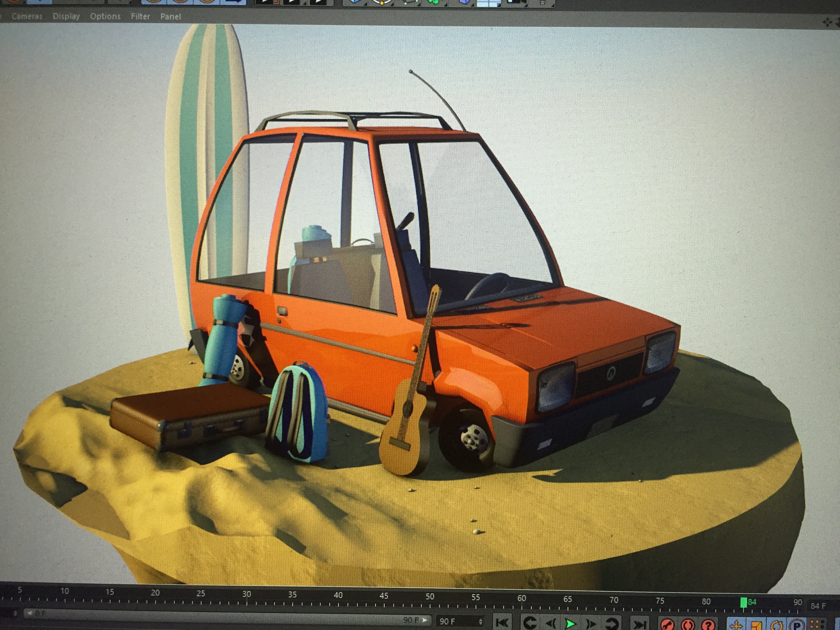Click frame 60 on timeline ruler
The image size is (840, 630).
[x=521, y=598]
